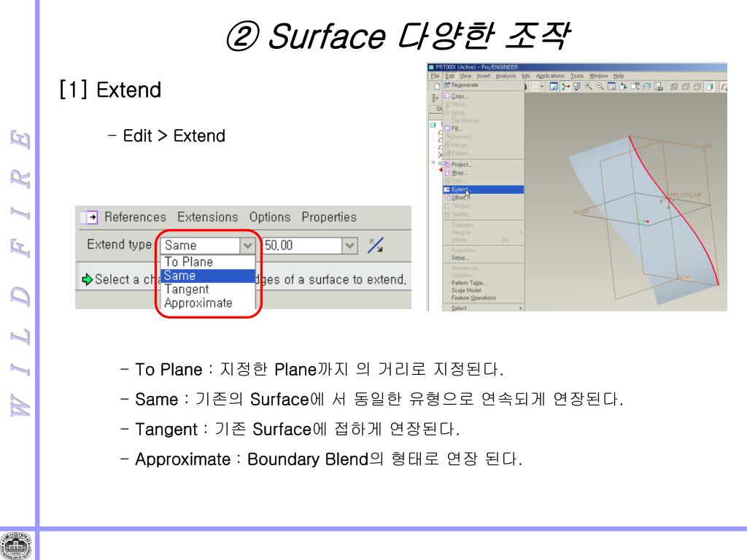Choose Pattern Table... from the Edit menu
The width and height of the screenshot is (747, 560).
pos(484,283)
